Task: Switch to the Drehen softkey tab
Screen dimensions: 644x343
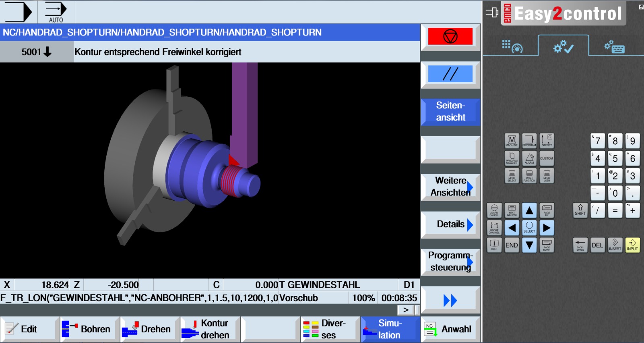Action: (x=150, y=329)
